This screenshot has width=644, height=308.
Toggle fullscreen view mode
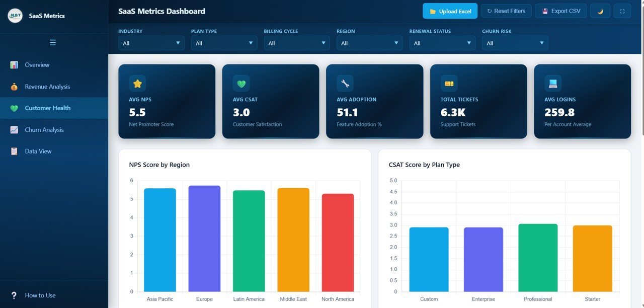click(622, 11)
